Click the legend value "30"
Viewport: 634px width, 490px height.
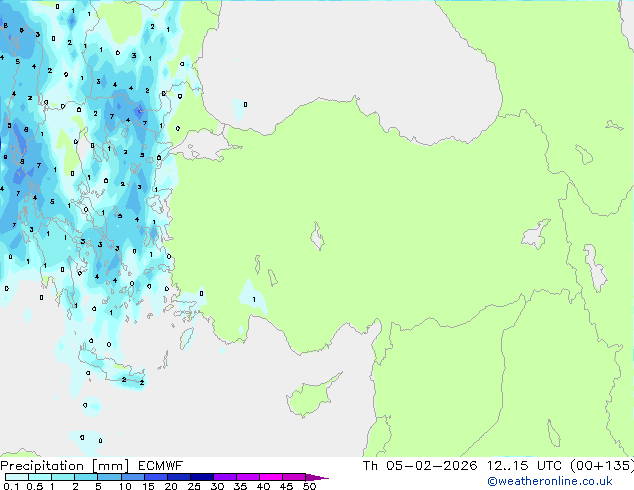tap(217, 486)
